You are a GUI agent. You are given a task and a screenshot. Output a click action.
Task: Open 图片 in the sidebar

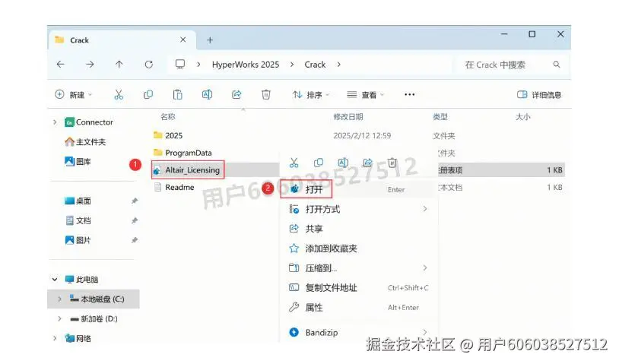point(78,240)
